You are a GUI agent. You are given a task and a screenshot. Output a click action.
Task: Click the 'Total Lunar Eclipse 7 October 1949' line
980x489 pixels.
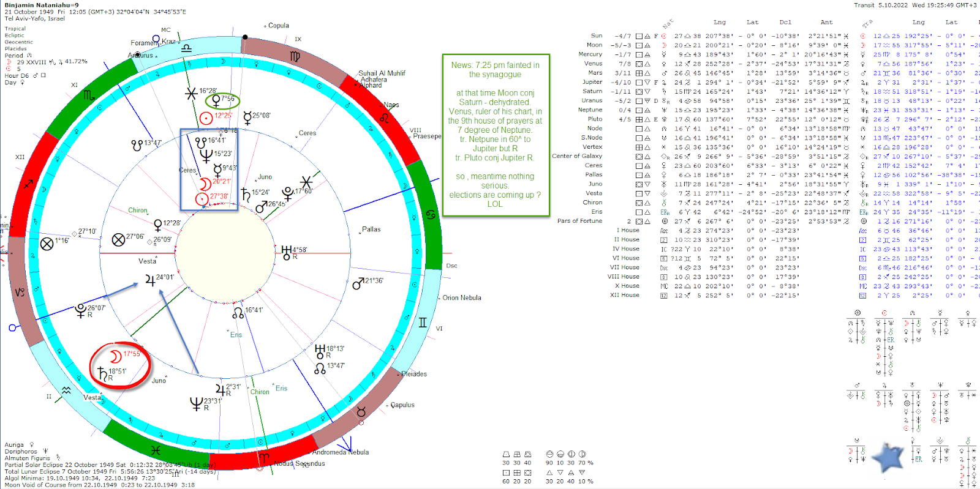pyautogui.click(x=110, y=471)
